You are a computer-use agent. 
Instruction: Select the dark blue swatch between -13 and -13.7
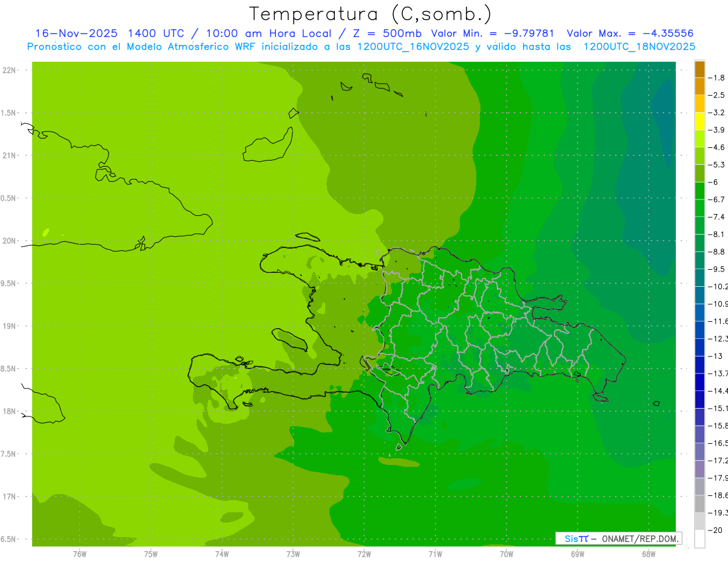point(699,365)
